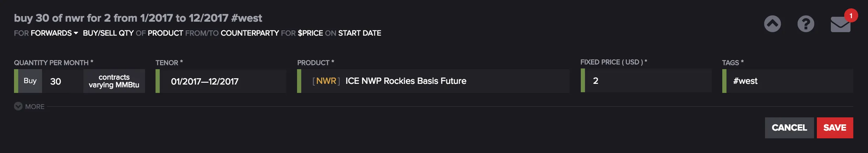
Task: Open the help question mark icon
Action: [806, 24]
